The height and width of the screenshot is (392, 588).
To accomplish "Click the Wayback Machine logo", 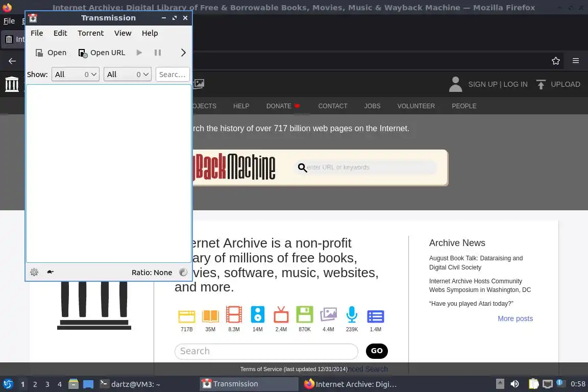I will pos(234,166).
